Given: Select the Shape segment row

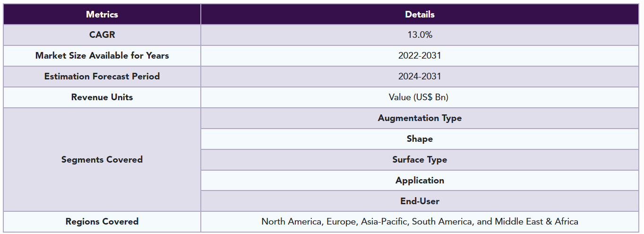Looking at the screenshot, I should [420, 139].
